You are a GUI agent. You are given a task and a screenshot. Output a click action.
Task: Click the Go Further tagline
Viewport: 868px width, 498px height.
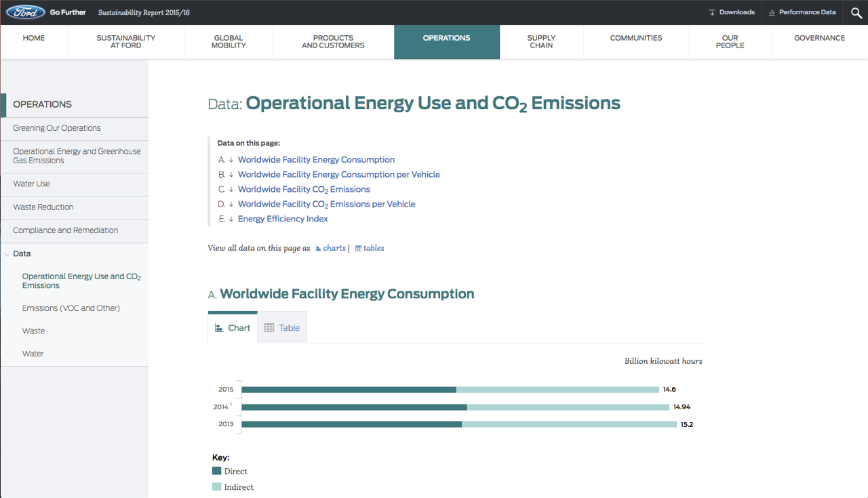(x=68, y=12)
